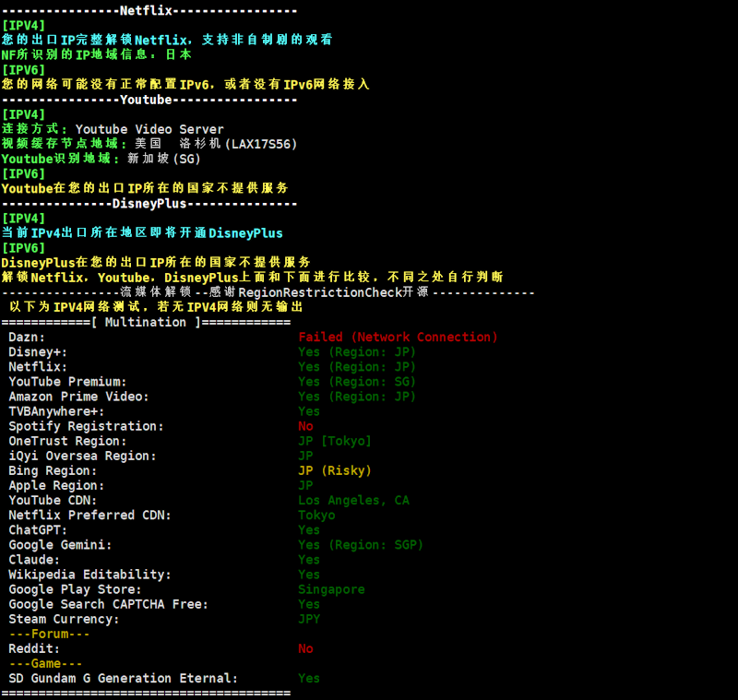Click the Multination section header
This screenshot has width=738, height=700.
[146, 322]
